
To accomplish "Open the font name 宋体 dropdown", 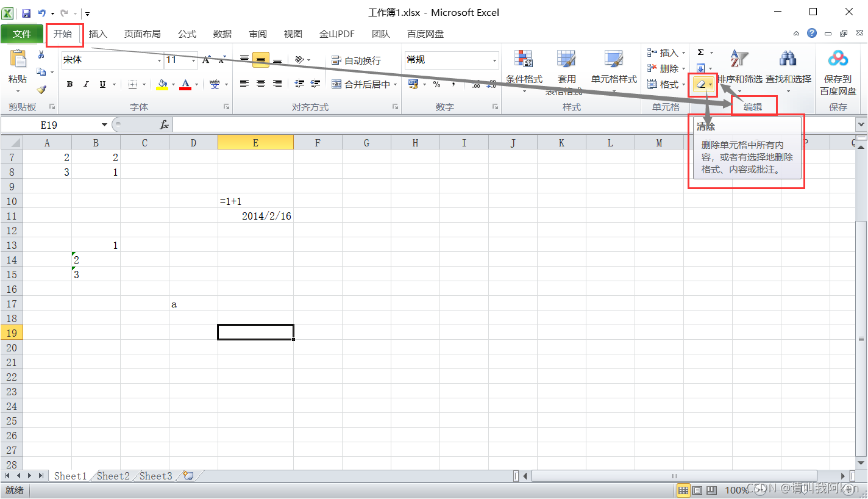I will pos(160,60).
